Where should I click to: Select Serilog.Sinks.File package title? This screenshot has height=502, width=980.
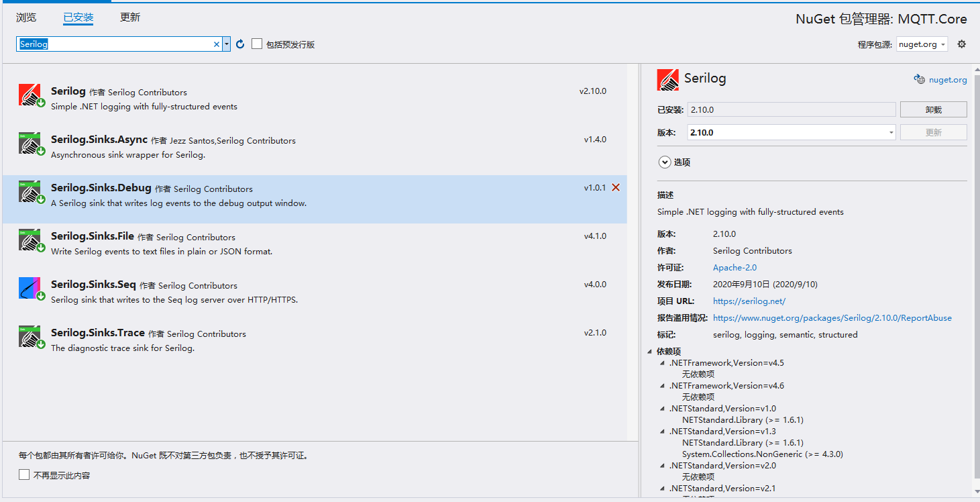click(x=93, y=236)
